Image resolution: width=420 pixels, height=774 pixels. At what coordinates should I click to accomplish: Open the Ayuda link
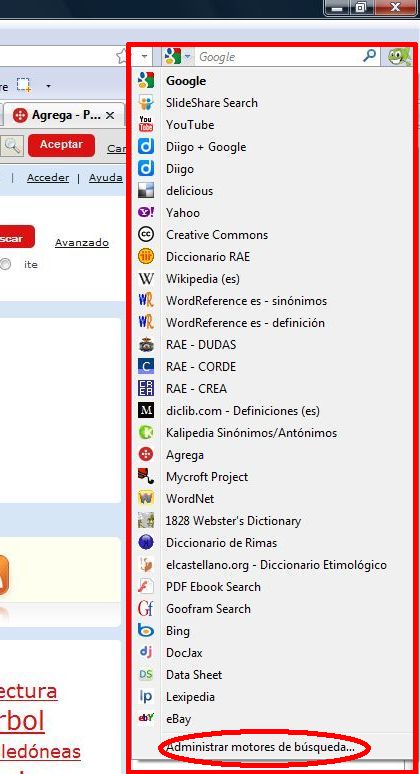point(106,178)
